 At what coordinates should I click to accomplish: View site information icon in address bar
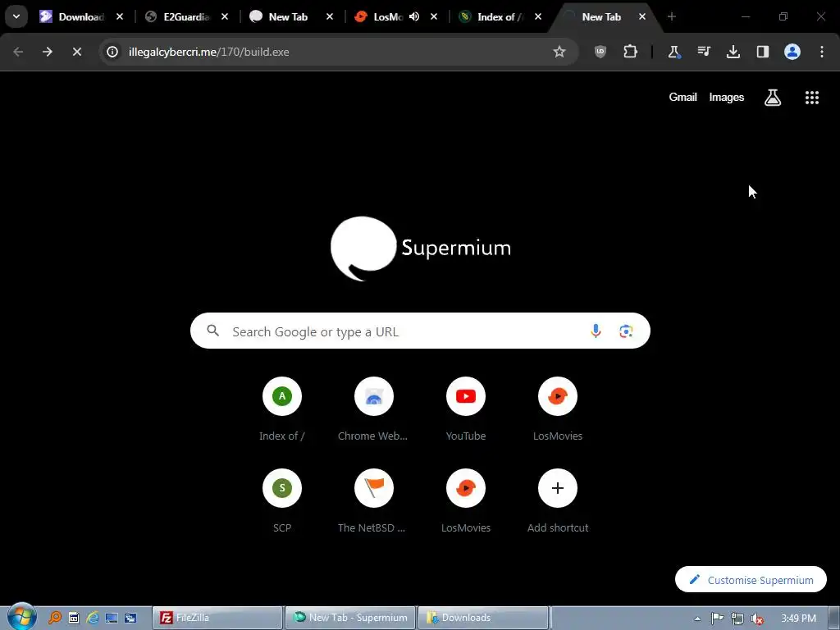(x=112, y=52)
